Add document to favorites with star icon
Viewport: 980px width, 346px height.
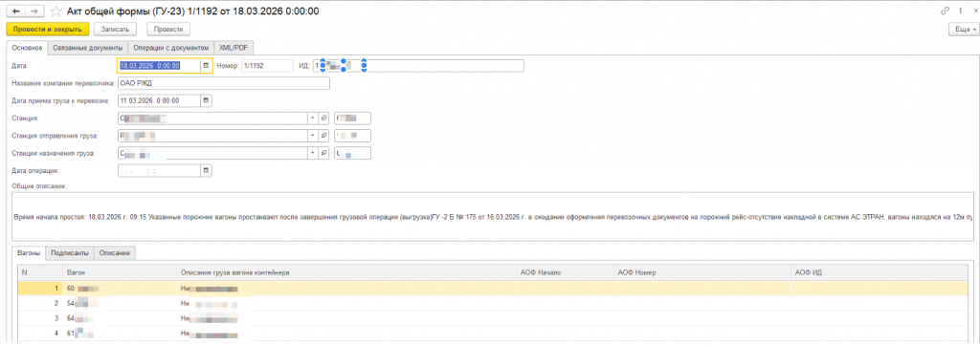(56, 11)
